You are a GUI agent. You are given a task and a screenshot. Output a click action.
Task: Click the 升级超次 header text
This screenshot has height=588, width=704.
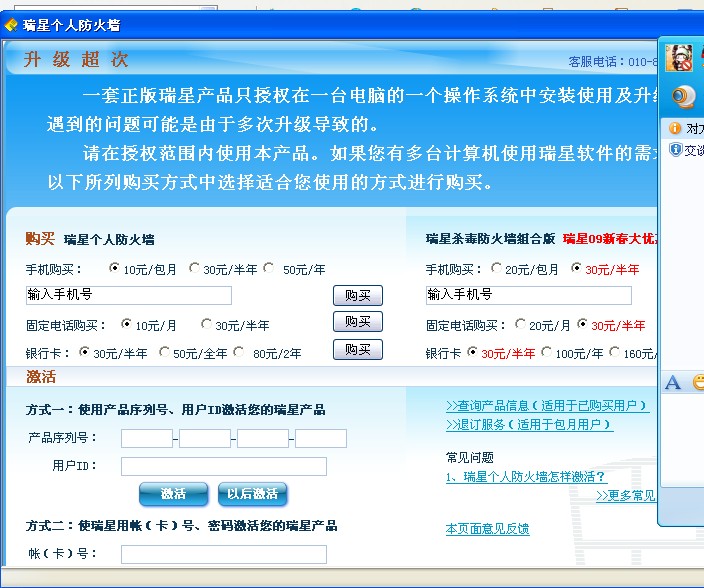(76, 60)
